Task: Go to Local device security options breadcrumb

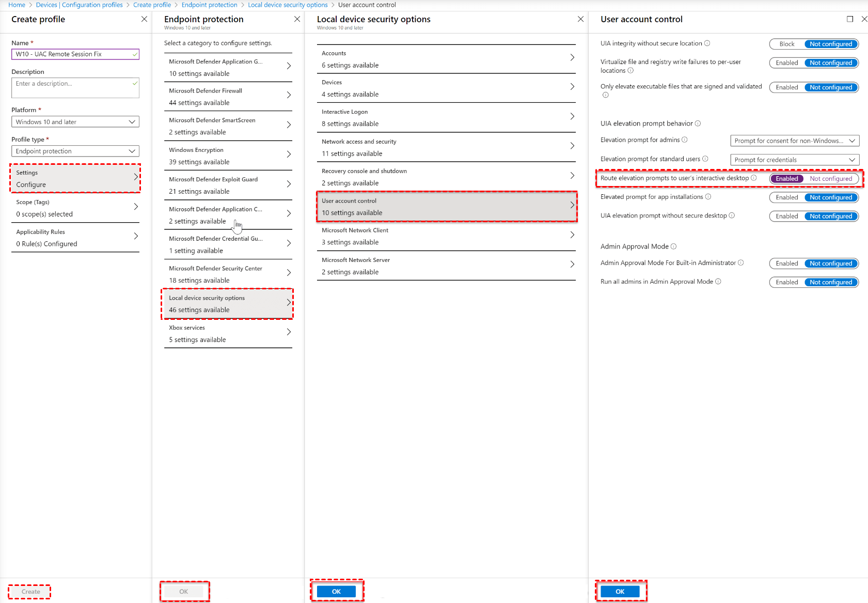Action: click(288, 5)
